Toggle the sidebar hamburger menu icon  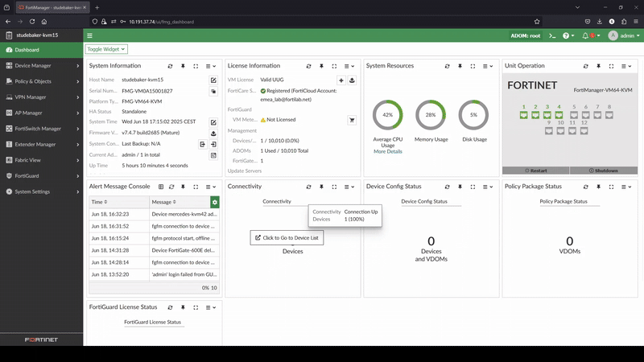coord(89,35)
